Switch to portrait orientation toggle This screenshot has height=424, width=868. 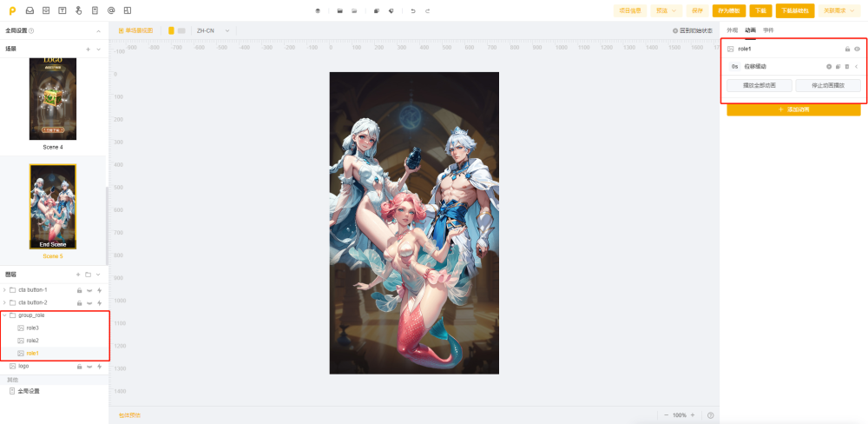[171, 30]
